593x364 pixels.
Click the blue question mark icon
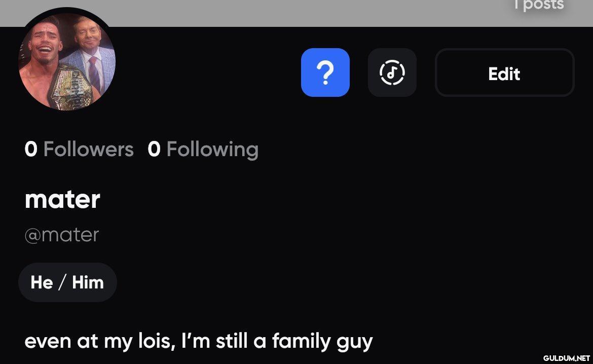point(325,72)
